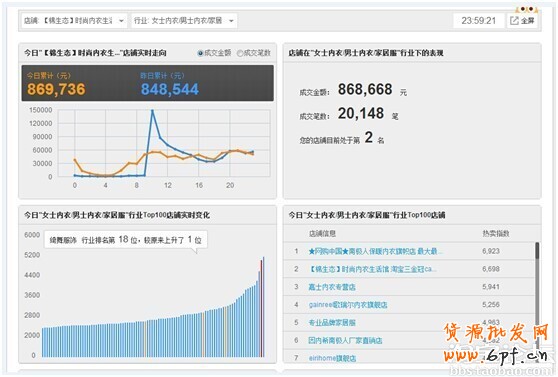This screenshot has height=377, width=558.
Task: Open the gainreel歌瑞尔内衣旗舰店 link
Action: (348, 305)
